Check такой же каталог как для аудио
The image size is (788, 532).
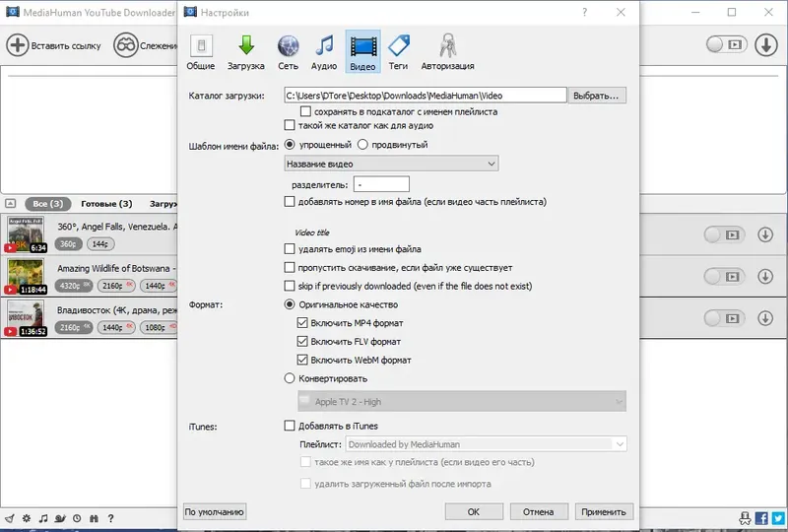tap(290, 125)
